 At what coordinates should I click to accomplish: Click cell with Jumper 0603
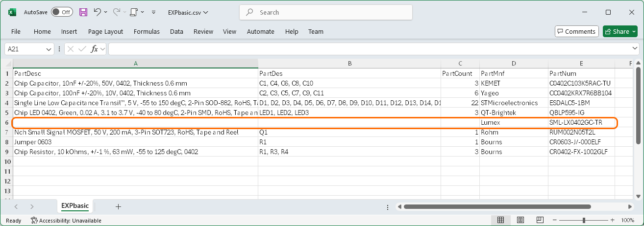(135, 142)
